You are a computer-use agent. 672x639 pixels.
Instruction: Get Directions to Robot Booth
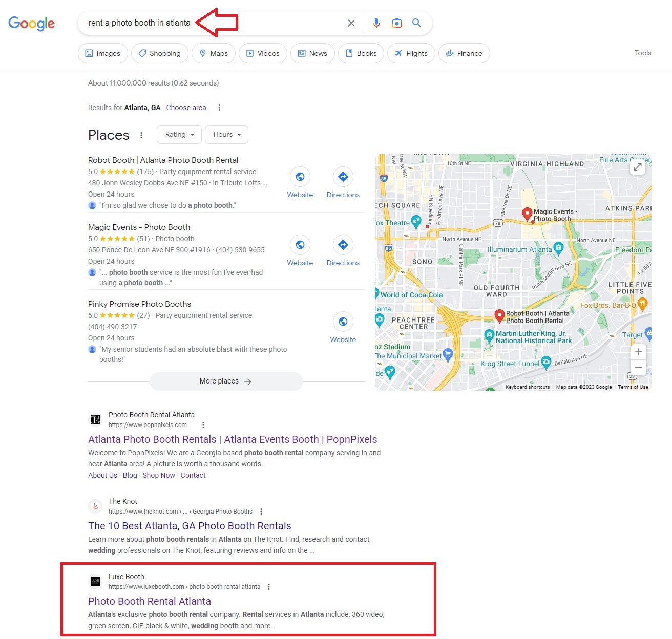(x=343, y=177)
